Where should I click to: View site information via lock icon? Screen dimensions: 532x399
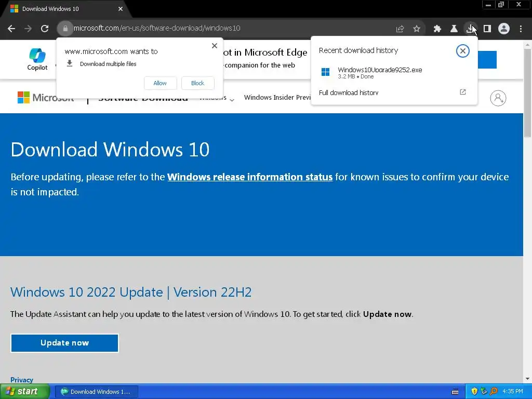(x=65, y=29)
